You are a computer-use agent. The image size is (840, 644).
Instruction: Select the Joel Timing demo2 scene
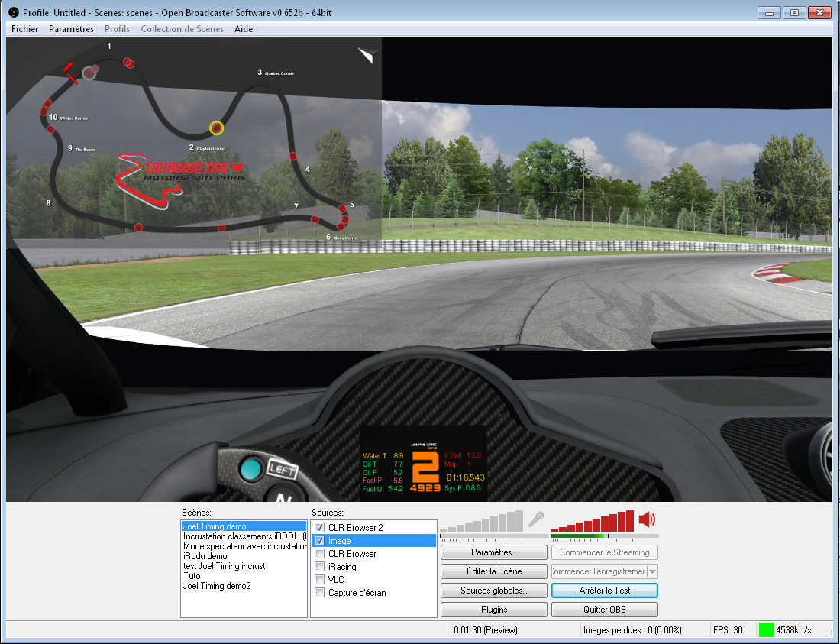point(244,586)
